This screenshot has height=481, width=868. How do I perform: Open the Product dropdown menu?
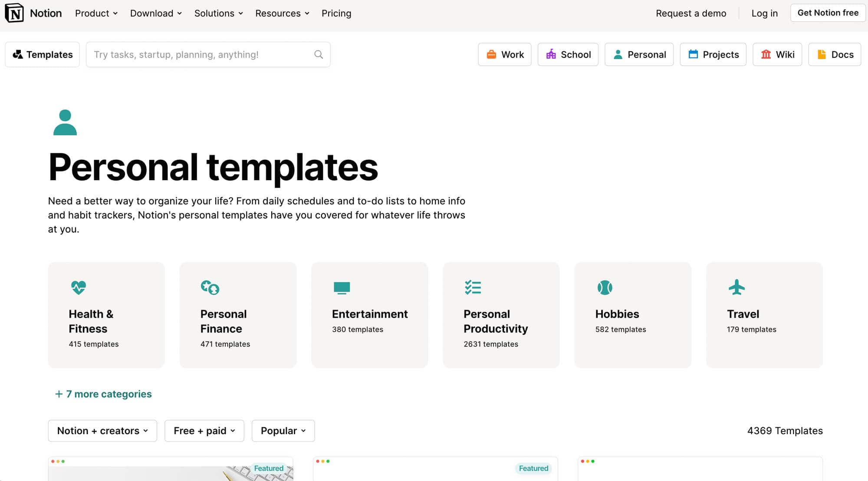(x=96, y=13)
